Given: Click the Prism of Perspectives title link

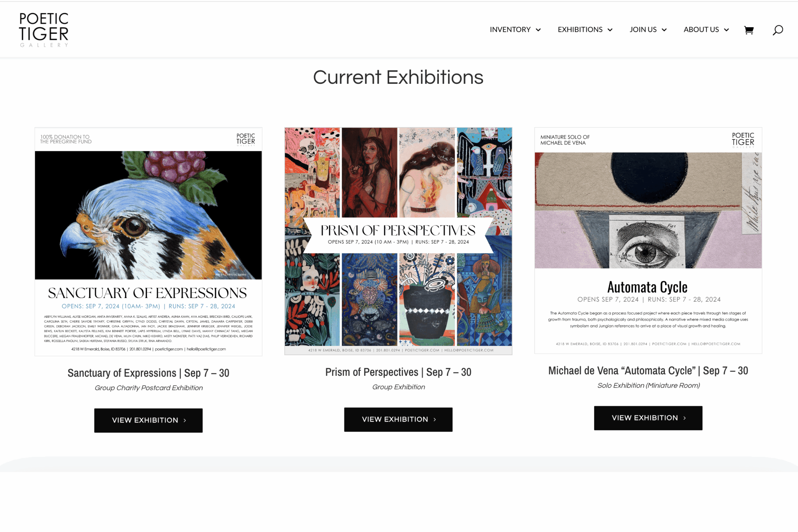Looking at the screenshot, I should tap(398, 372).
